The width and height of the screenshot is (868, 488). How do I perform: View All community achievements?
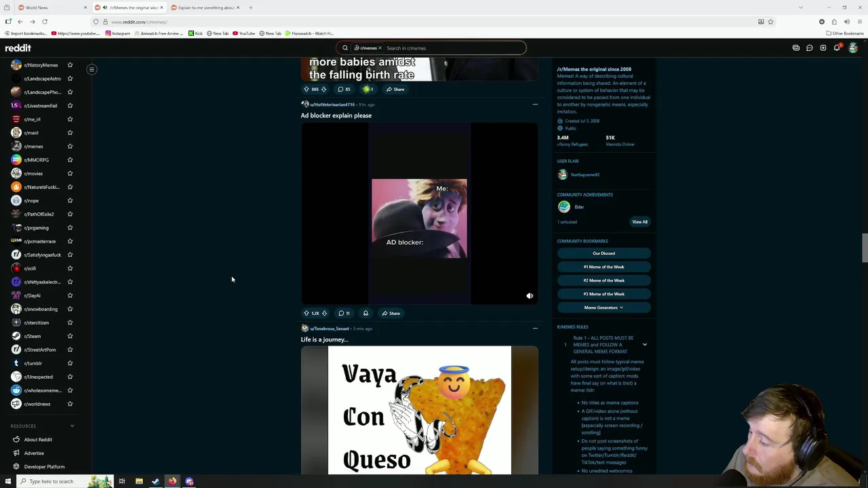pos(639,222)
